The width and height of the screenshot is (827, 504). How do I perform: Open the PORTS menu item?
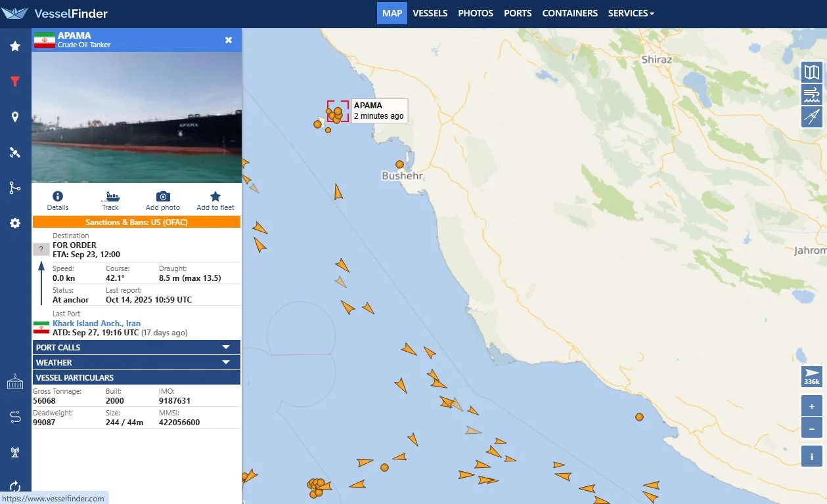pos(518,13)
